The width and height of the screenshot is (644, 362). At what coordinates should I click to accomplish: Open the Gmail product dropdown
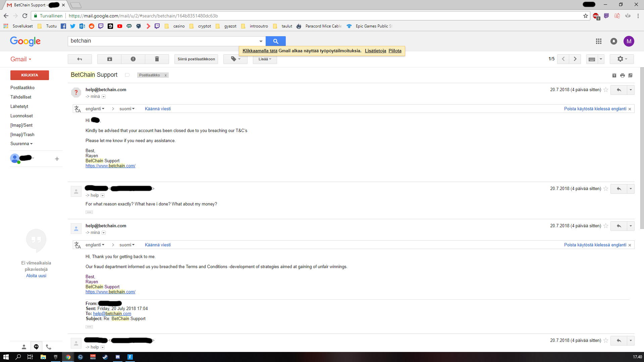pos(21,59)
